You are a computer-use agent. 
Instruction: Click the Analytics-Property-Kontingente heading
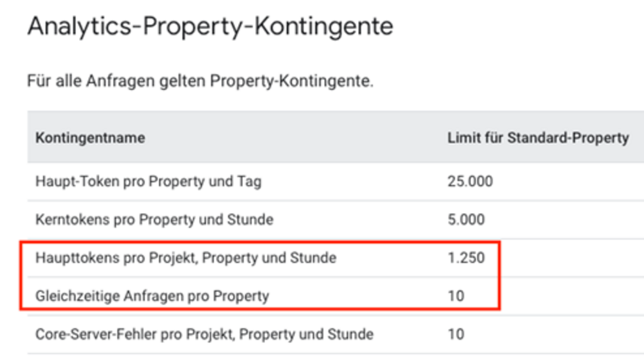click(x=210, y=26)
